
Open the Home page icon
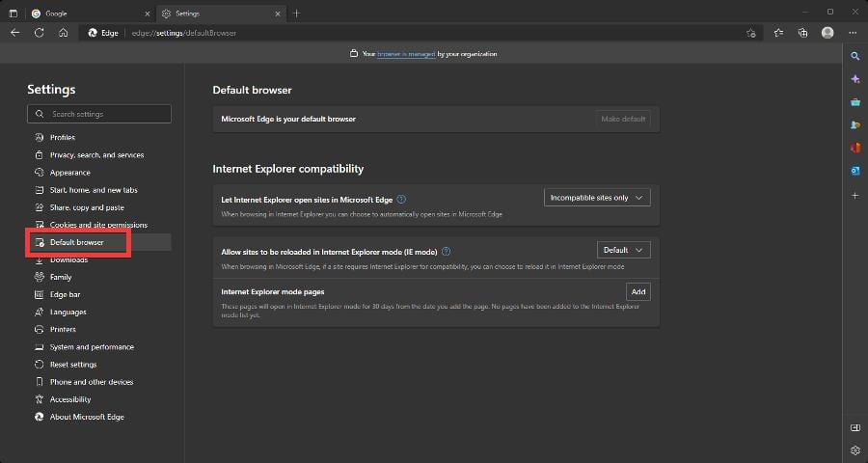pos(63,33)
